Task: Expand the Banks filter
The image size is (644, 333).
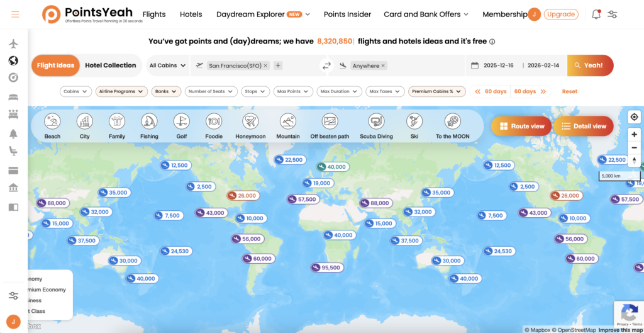Action: point(166,91)
